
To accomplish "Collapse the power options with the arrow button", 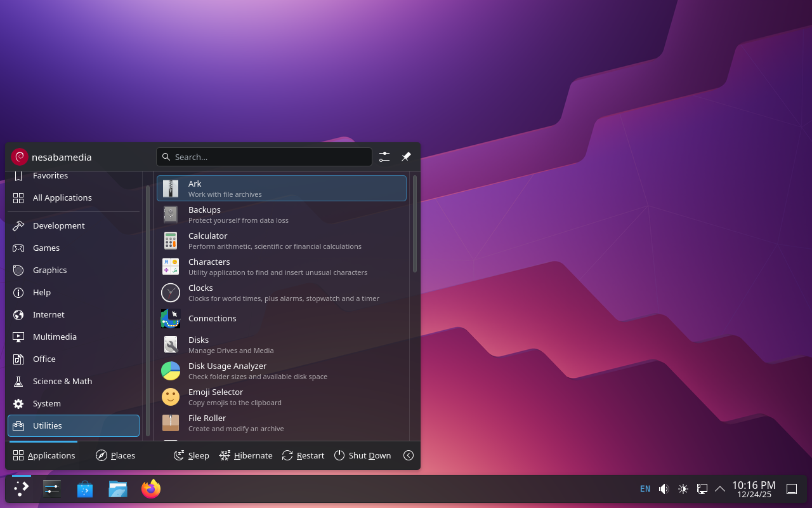I will point(409,455).
